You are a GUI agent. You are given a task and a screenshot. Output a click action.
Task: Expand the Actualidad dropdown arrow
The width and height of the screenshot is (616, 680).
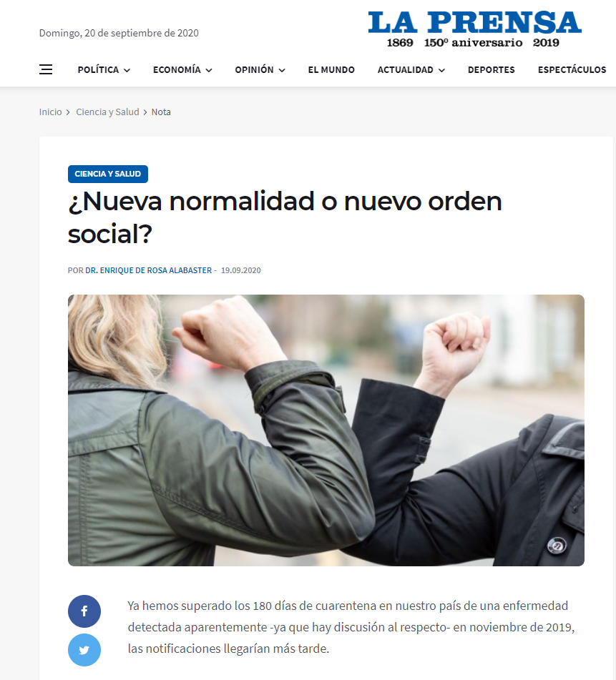[441, 70]
